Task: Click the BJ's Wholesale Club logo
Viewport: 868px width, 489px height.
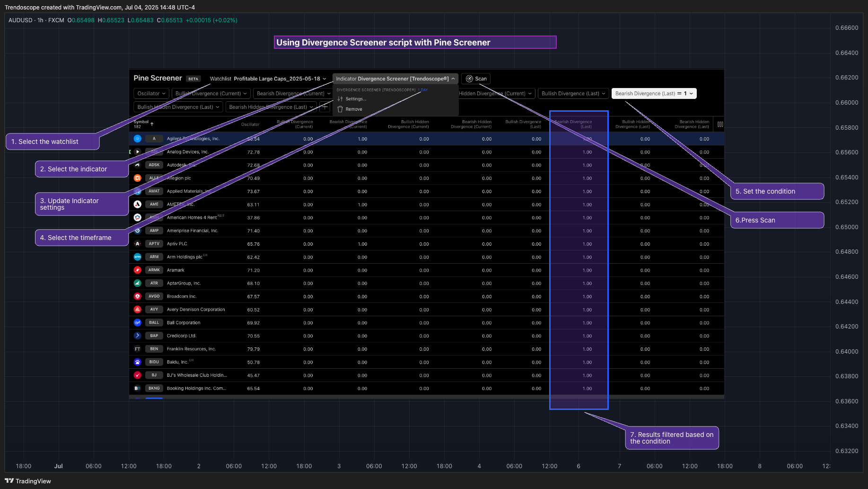Action: point(137,375)
